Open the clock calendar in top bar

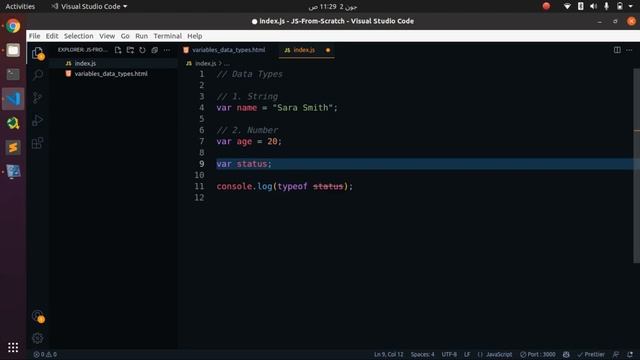click(333, 7)
